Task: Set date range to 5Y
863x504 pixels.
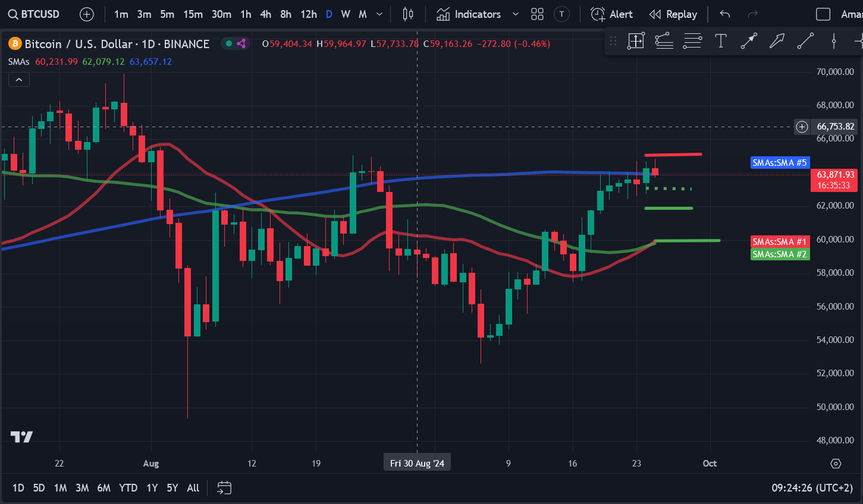Action: tap(172, 488)
